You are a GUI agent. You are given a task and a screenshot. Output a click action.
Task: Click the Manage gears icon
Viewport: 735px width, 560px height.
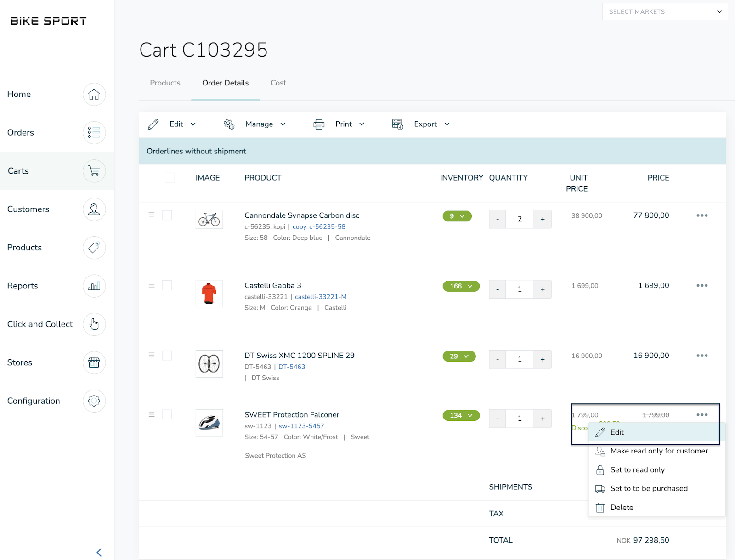[x=229, y=124]
